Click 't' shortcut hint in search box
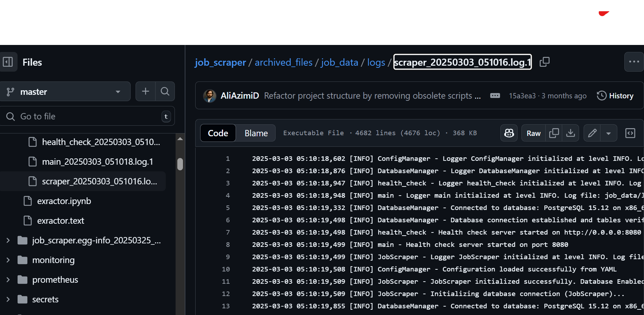Image resolution: width=644 pixels, height=315 pixels. 166,116
